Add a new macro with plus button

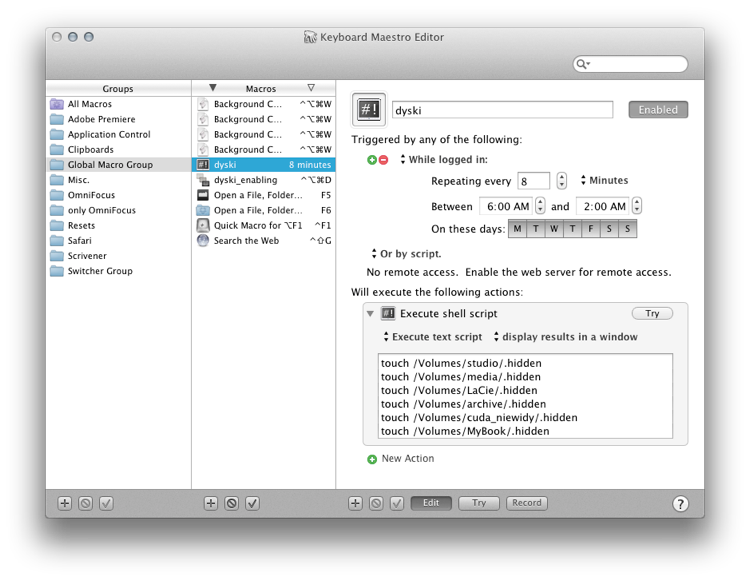coord(211,503)
